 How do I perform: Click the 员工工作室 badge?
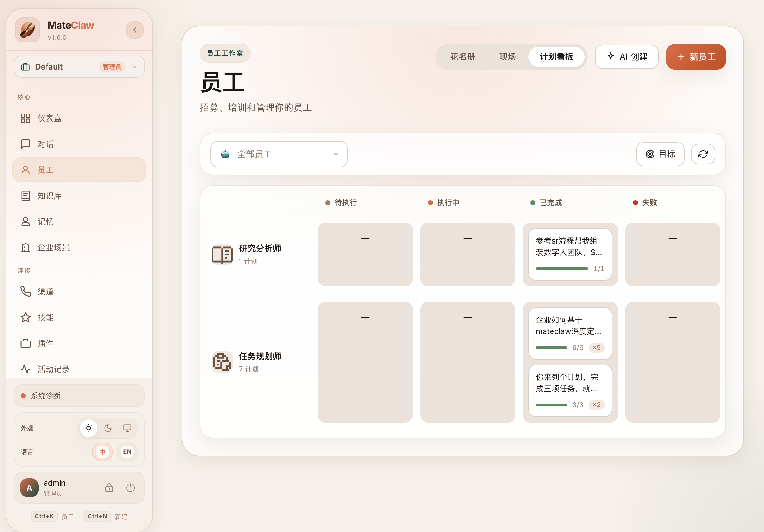click(225, 53)
